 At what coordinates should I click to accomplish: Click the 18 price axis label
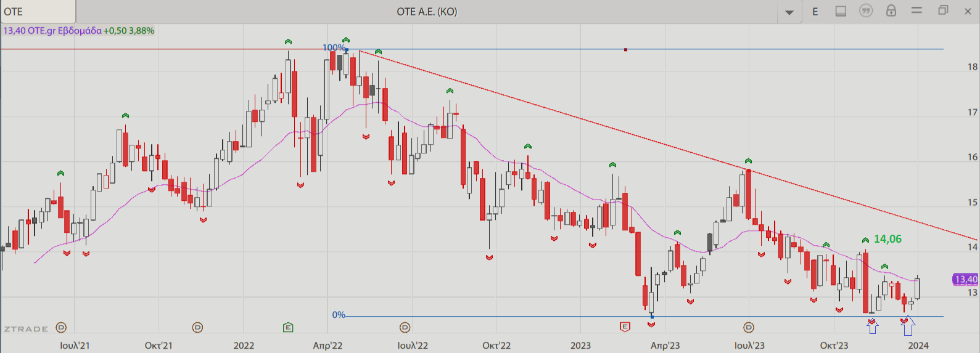point(972,67)
